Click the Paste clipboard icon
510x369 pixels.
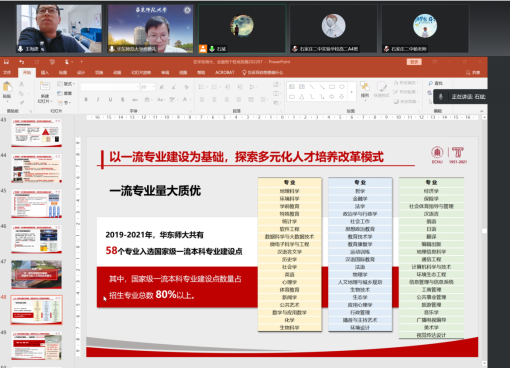coord(7,87)
